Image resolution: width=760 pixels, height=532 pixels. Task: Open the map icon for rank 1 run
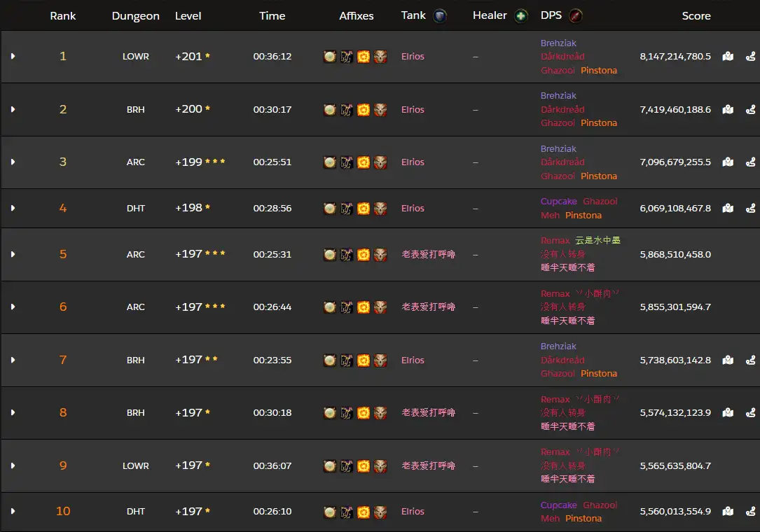(x=728, y=57)
